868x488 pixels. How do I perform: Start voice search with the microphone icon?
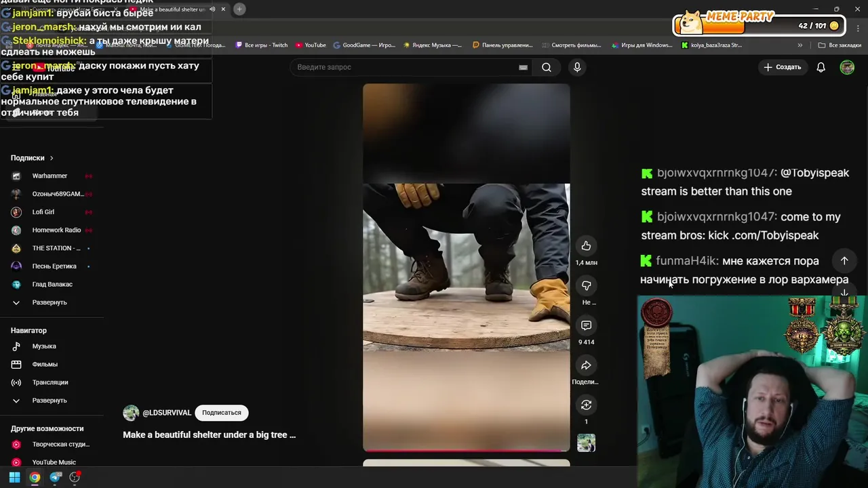pyautogui.click(x=577, y=67)
